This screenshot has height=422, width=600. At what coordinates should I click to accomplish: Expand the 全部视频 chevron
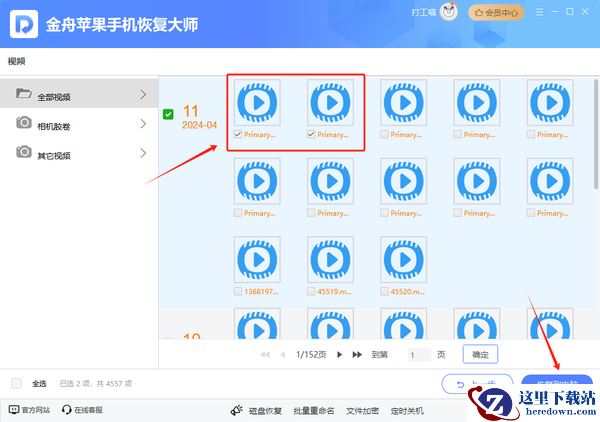point(143,94)
